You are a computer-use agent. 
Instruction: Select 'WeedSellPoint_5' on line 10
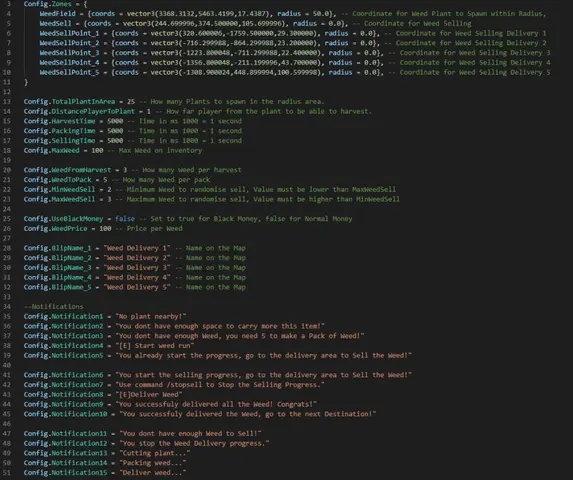pyautogui.click(x=69, y=72)
